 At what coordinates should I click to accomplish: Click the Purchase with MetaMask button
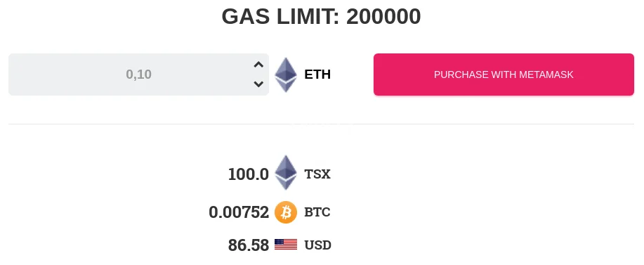[504, 75]
